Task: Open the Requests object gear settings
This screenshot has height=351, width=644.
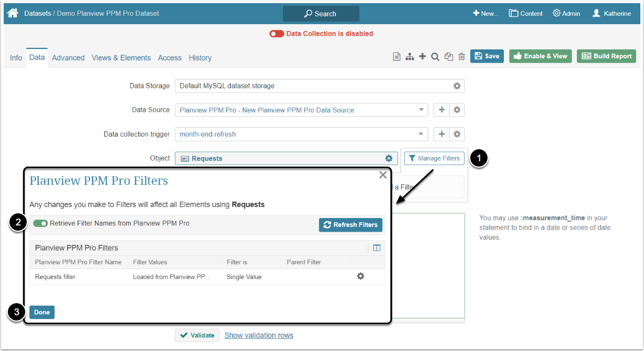Action: coord(389,158)
